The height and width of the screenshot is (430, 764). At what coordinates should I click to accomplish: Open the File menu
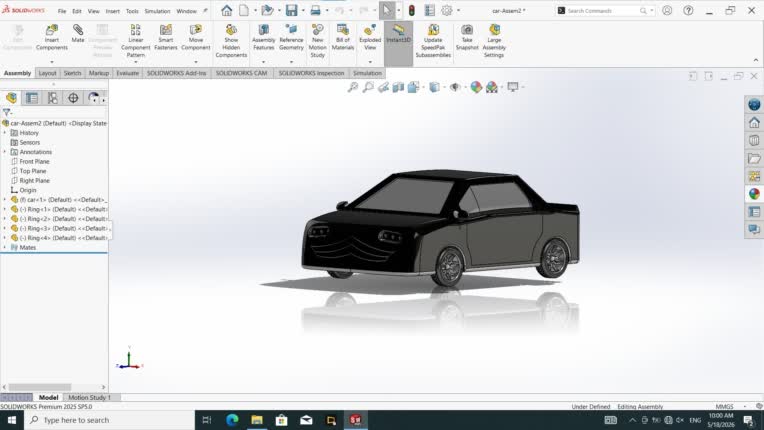pos(62,11)
